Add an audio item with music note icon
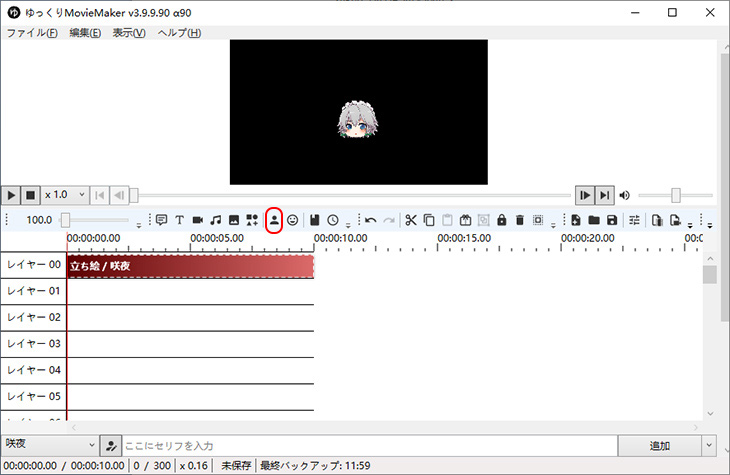Viewport: 730px width, 475px height. [x=216, y=220]
